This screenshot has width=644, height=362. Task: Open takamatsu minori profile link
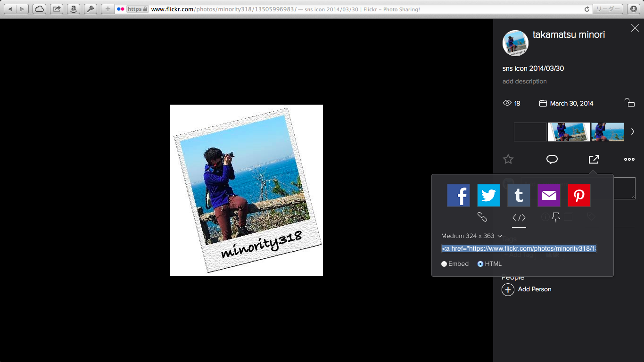coord(568,35)
